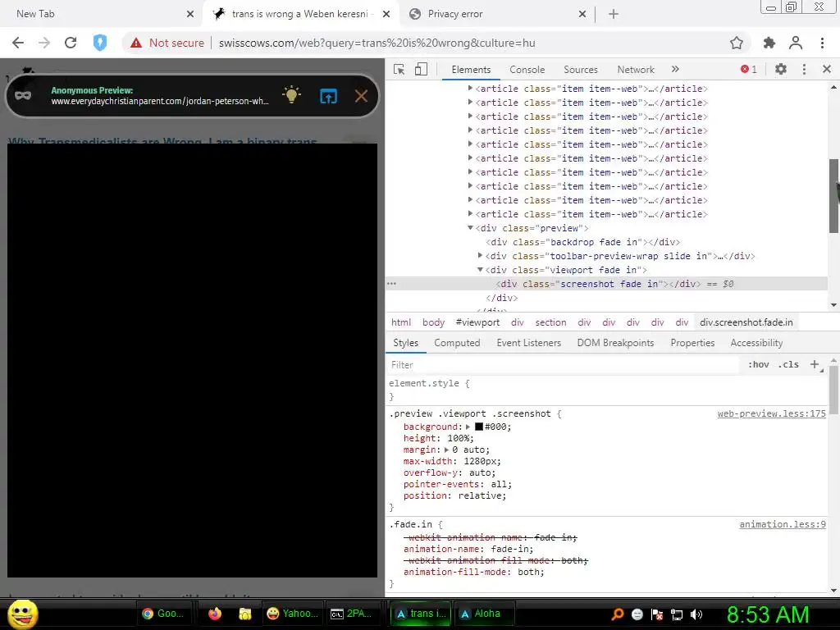840x630 pixels.
Task: Open the Computed styles tab
Action: 457,343
